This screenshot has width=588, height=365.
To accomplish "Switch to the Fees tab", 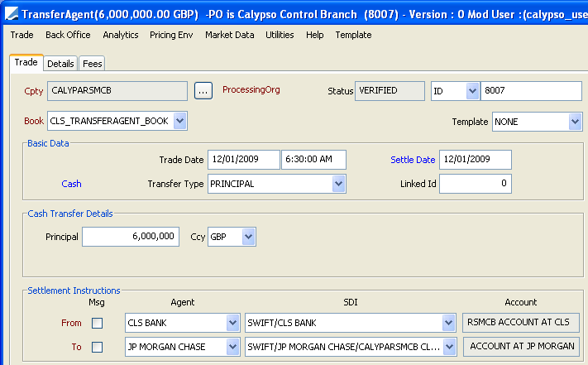I will pyautogui.click(x=93, y=64).
